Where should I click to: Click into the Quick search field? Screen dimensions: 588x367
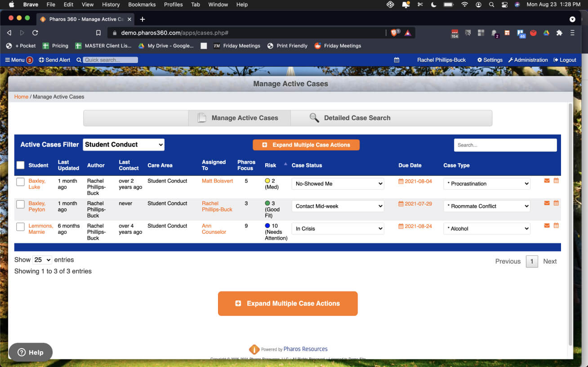point(110,60)
